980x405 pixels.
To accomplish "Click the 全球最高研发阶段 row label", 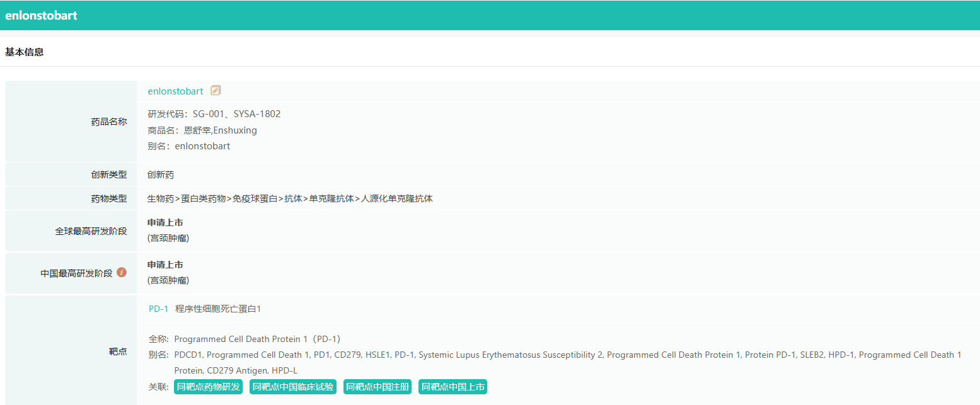I will coord(91,231).
